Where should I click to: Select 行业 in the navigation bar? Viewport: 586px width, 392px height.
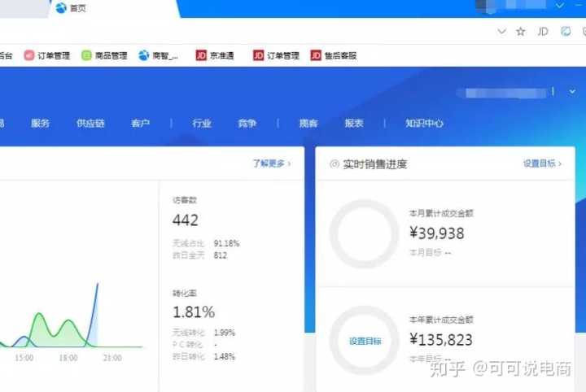(x=202, y=124)
